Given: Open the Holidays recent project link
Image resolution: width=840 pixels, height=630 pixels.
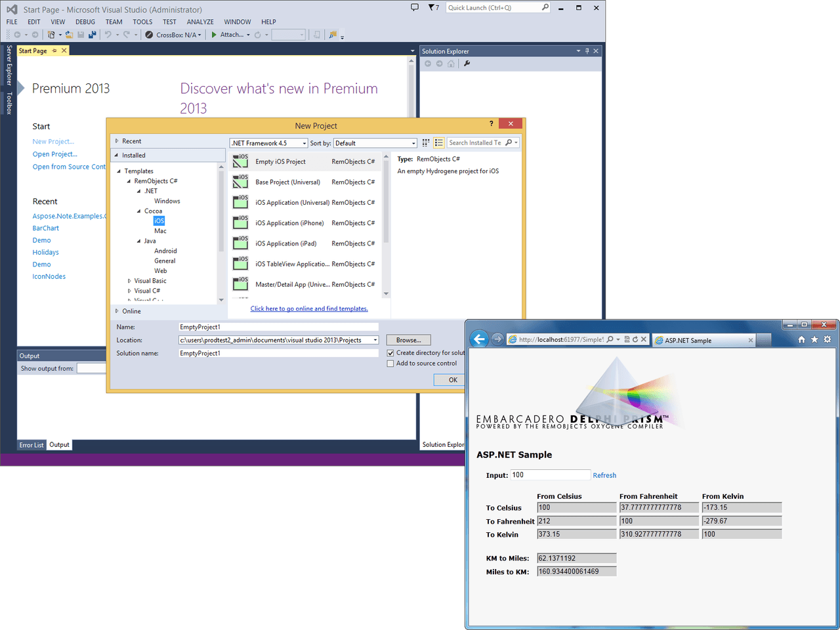Looking at the screenshot, I should click(46, 253).
